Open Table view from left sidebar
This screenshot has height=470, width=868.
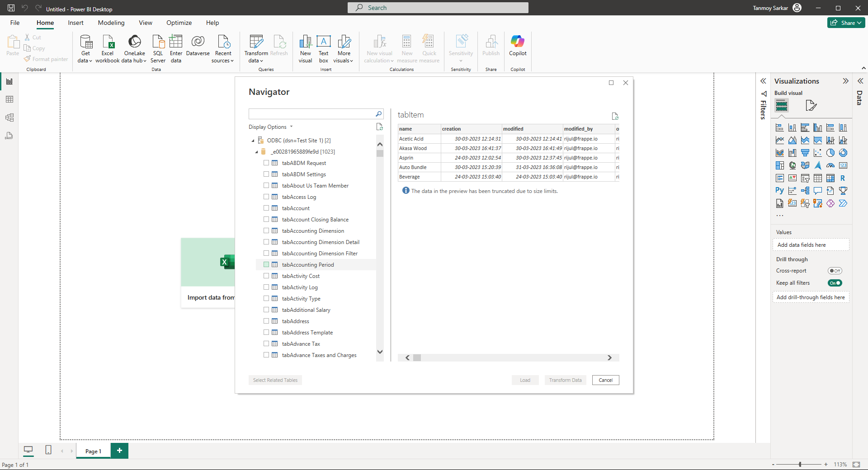(x=9, y=99)
